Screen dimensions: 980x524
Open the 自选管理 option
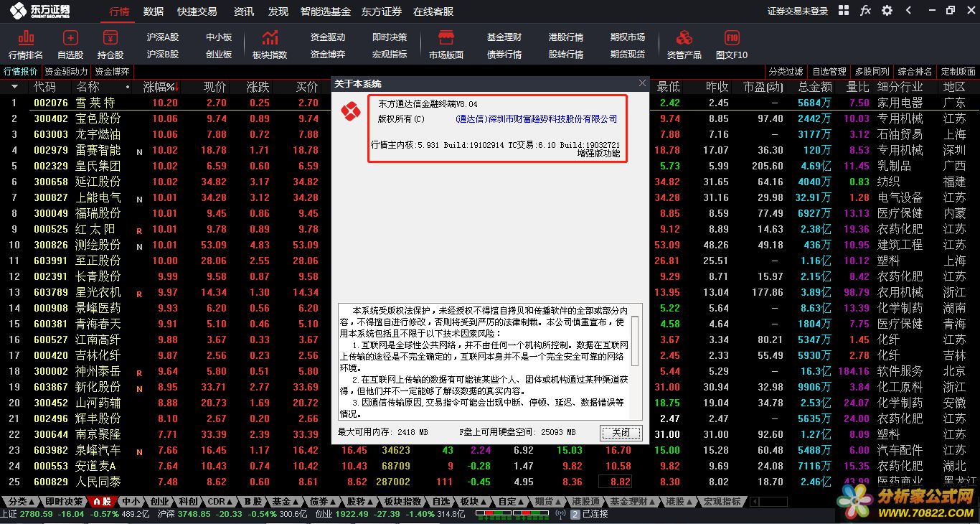(x=829, y=72)
